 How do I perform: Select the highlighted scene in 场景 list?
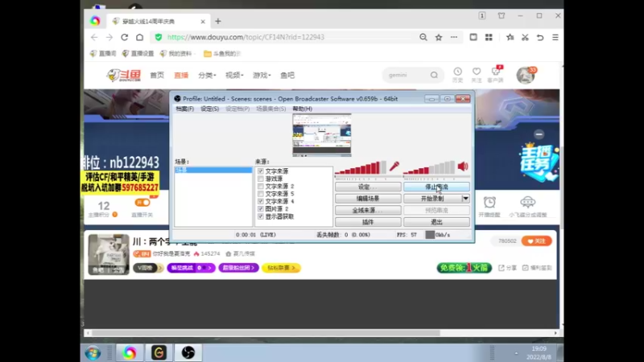point(213,170)
